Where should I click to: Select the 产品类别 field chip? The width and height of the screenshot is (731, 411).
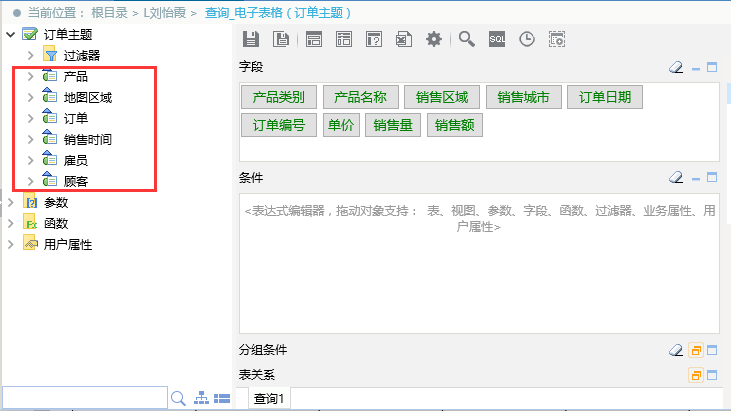[x=279, y=97]
